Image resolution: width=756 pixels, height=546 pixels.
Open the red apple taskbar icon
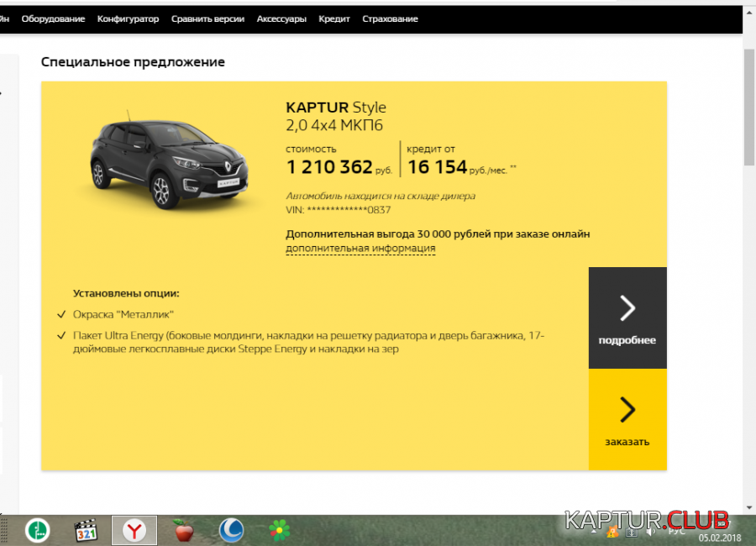pyautogui.click(x=183, y=531)
